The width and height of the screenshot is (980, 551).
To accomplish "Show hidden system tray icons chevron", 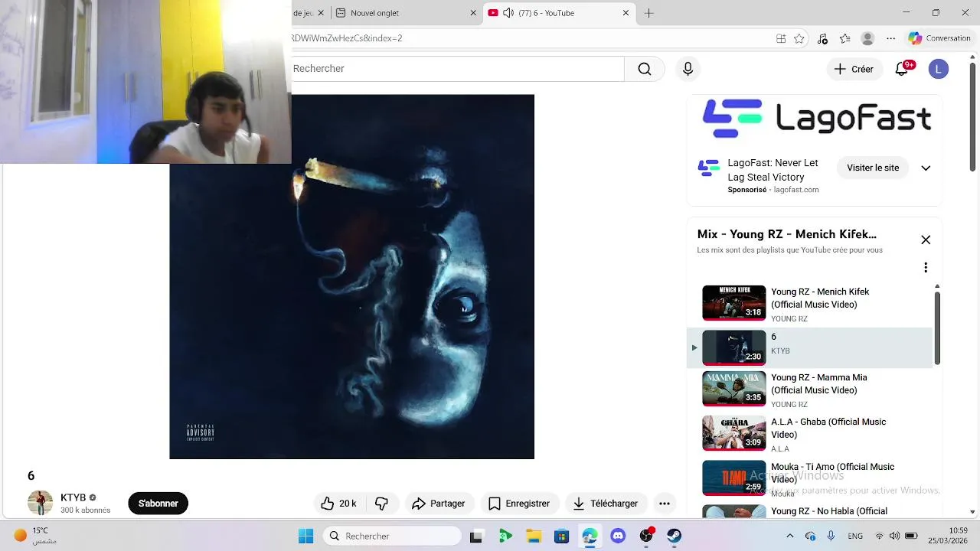I will (790, 536).
